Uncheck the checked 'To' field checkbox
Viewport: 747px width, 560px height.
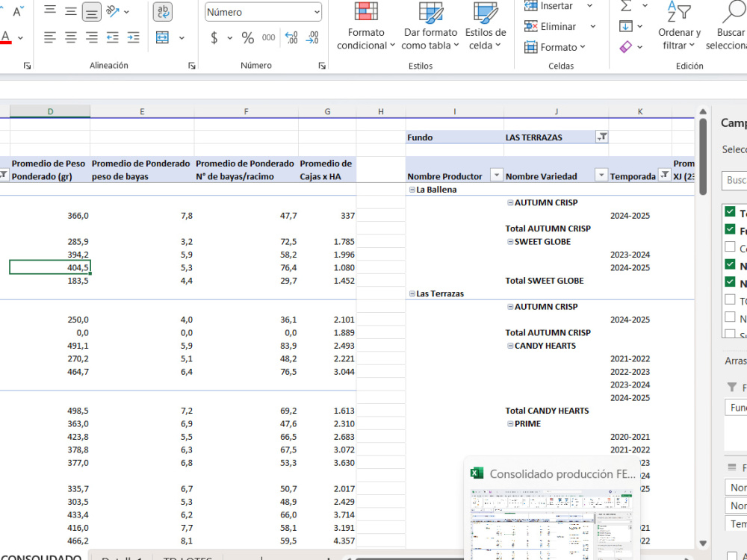click(x=730, y=211)
